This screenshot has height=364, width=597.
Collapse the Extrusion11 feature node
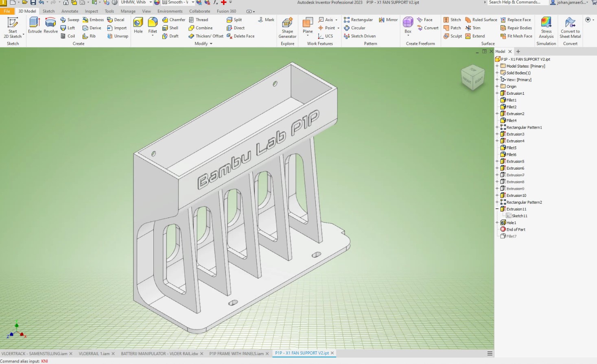(x=497, y=209)
